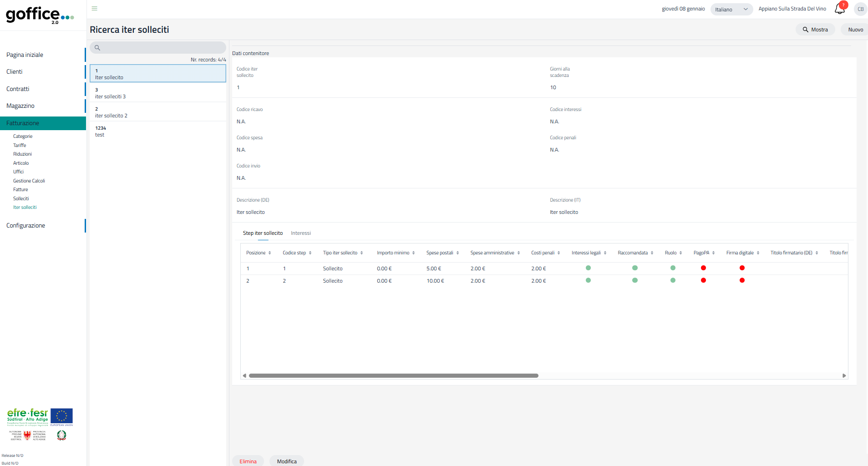This screenshot has width=868, height=466.
Task: Click red Firma digitale indicator in row 1
Action: tap(742, 268)
